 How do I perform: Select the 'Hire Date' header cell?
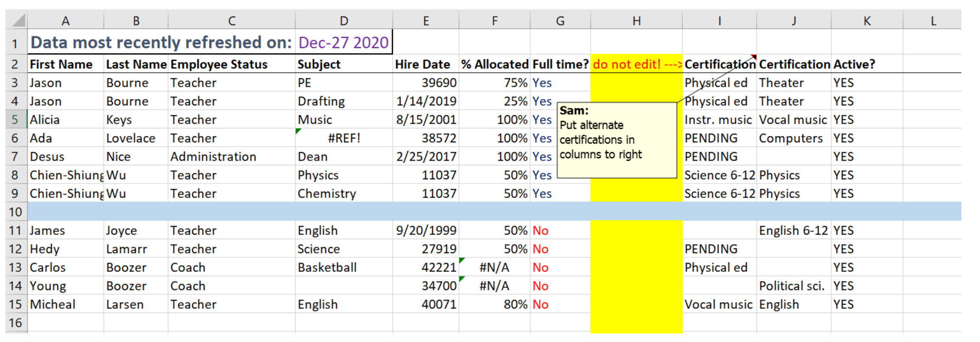(425, 64)
